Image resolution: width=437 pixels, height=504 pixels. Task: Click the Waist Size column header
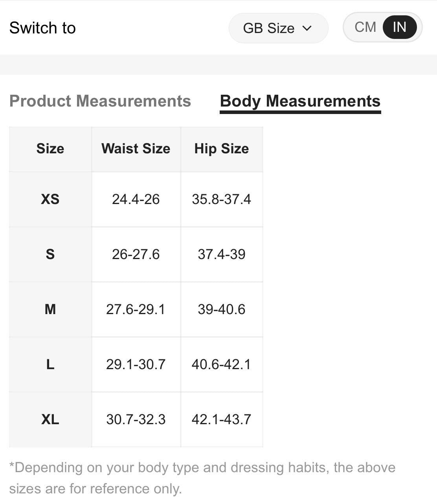coord(136,149)
